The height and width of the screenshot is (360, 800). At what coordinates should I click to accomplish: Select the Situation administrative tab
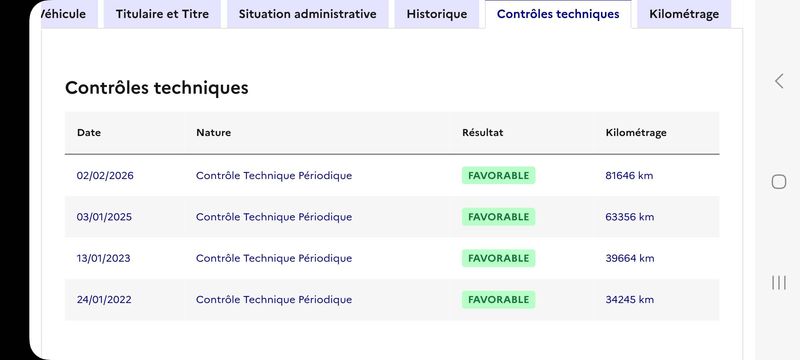coord(308,14)
